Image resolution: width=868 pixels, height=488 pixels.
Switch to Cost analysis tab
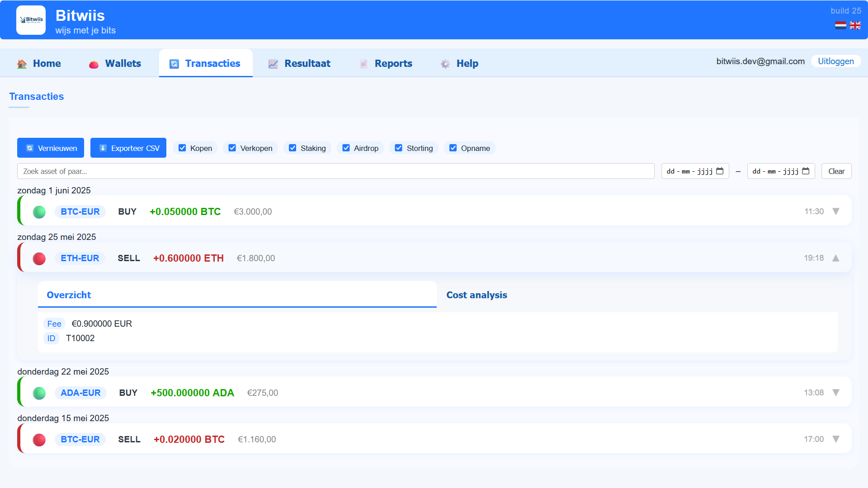[476, 295]
